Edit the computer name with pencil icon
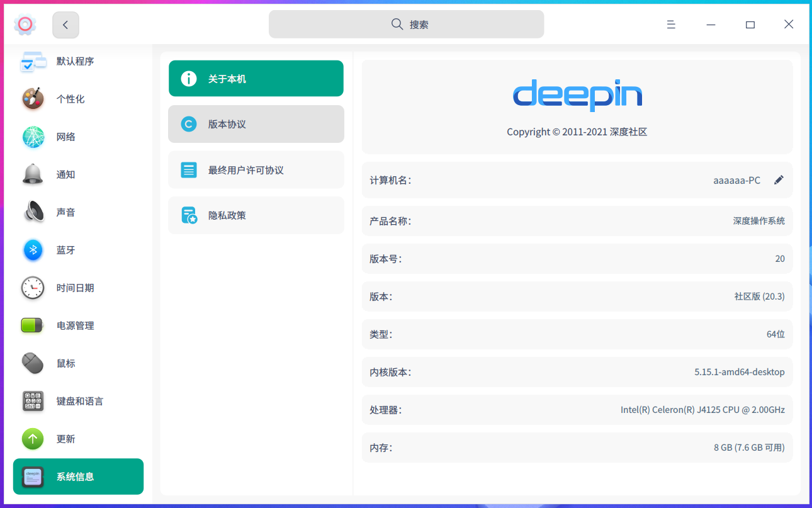The height and width of the screenshot is (508, 812). (779, 180)
